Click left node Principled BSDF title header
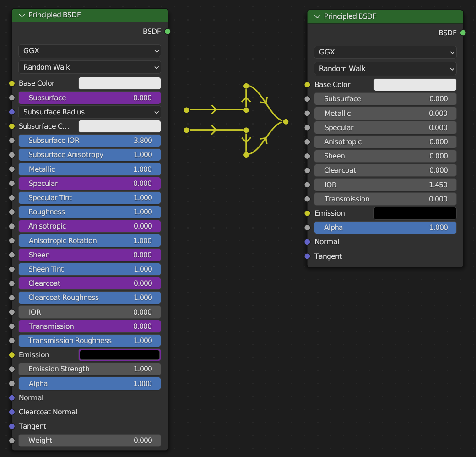Image resolution: width=476 pixels, height=457 pixels. 90,15
